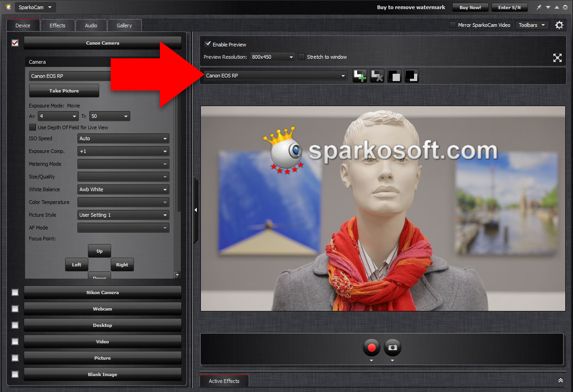The width and height of the screenshot is (573, 392).
Task: Open the ISO Speed dropdown
Action: pyautogui.click(x=123, y=138)
